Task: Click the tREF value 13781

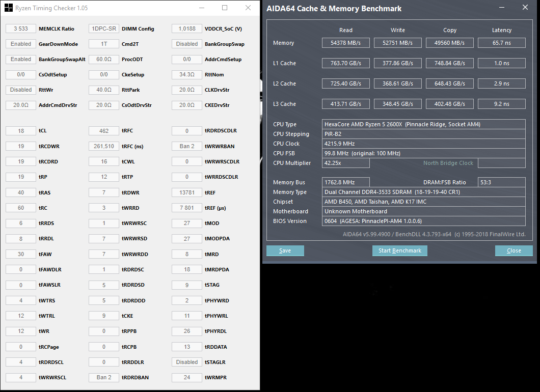Action: click(186, 192)
